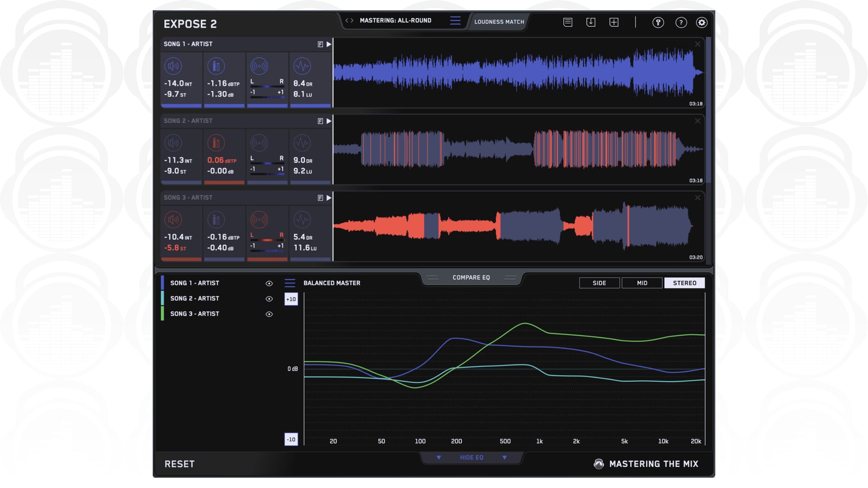Click the Song 3 waveform display
The height and width of the screenshot is (488, 868).
(x=518, y=226)
